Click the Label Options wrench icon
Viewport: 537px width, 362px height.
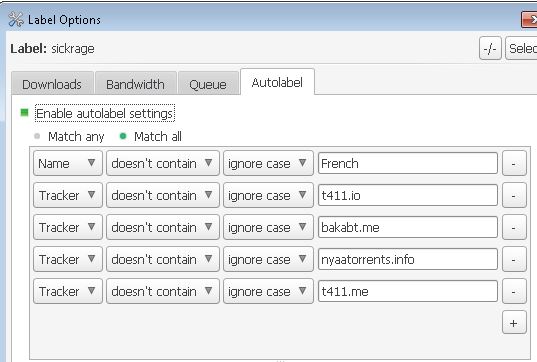pos(16,20)
